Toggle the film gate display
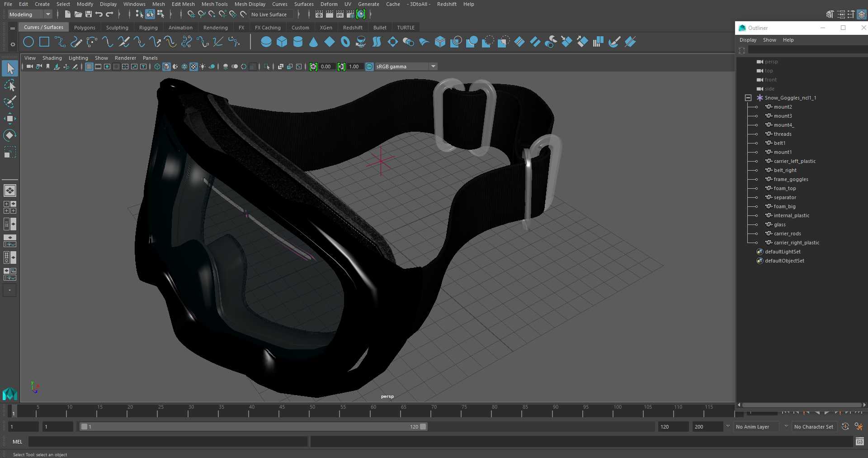Screen dimensions: 868x458 tap(98, 67)
